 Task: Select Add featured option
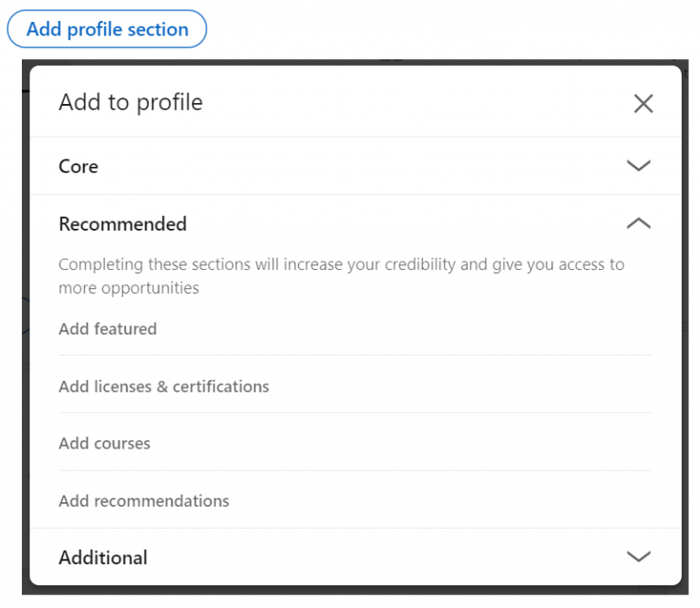(108, 329)
